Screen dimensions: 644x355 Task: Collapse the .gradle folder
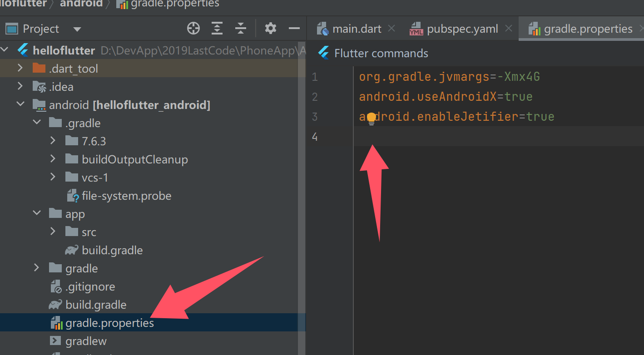tap(36, 123)
